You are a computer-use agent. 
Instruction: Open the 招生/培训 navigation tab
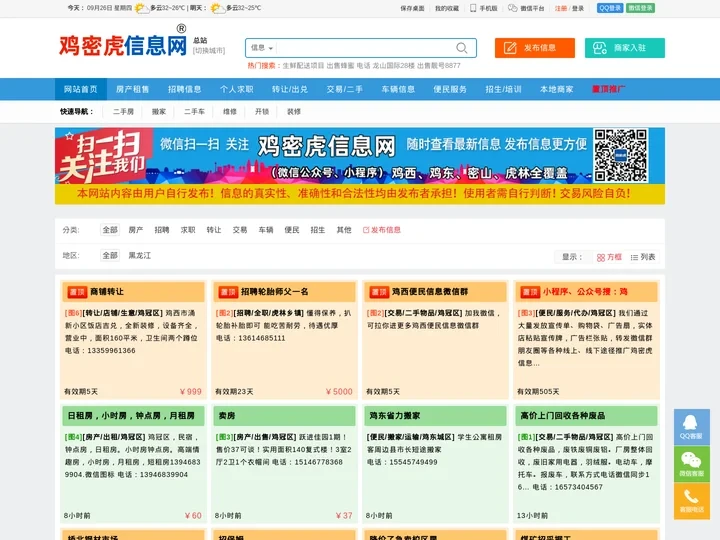point(503,89)
